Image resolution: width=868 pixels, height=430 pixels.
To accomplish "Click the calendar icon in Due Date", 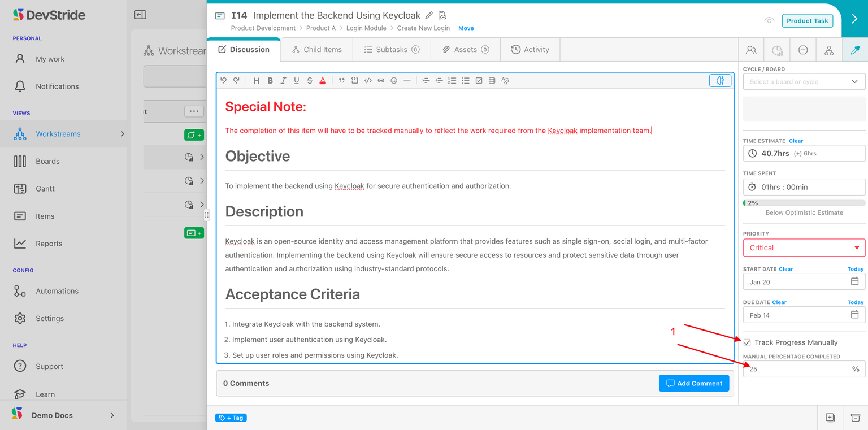I will click(854, 315).
